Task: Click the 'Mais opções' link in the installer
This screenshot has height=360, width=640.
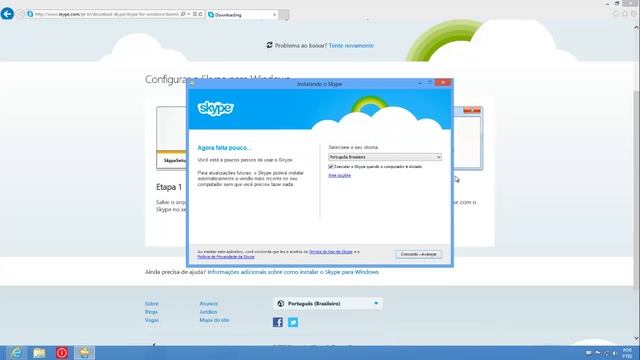Action: point(340,176)
